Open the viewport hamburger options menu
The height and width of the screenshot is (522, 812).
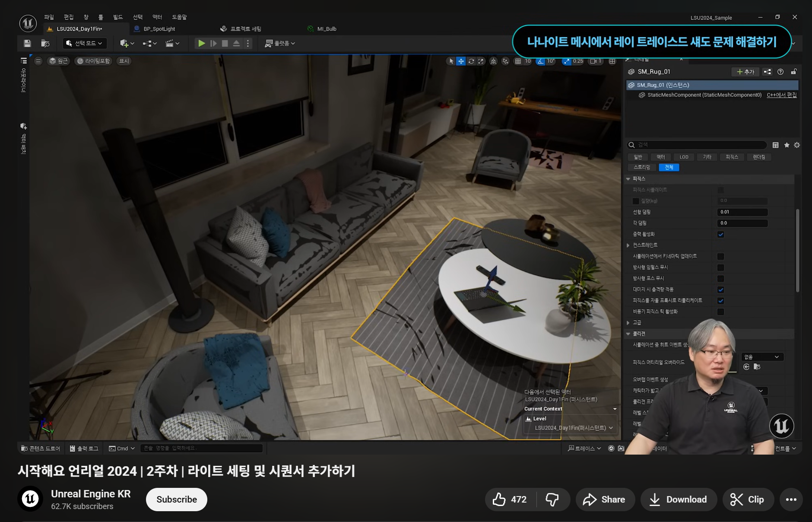point(38,61)
